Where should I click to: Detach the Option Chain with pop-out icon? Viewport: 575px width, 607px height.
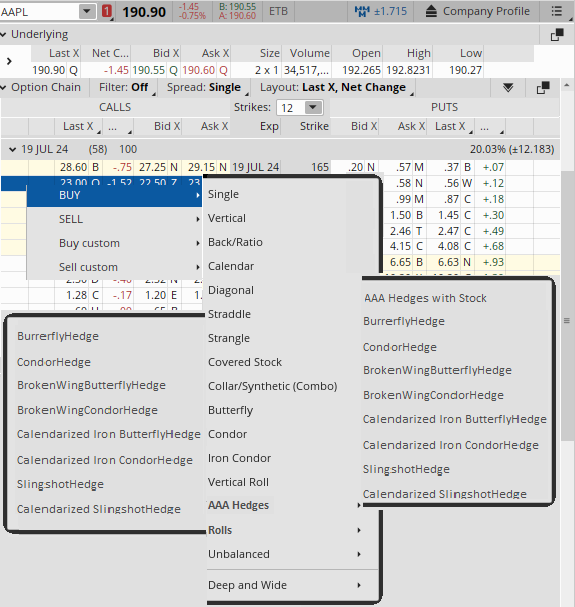[543, 88]
